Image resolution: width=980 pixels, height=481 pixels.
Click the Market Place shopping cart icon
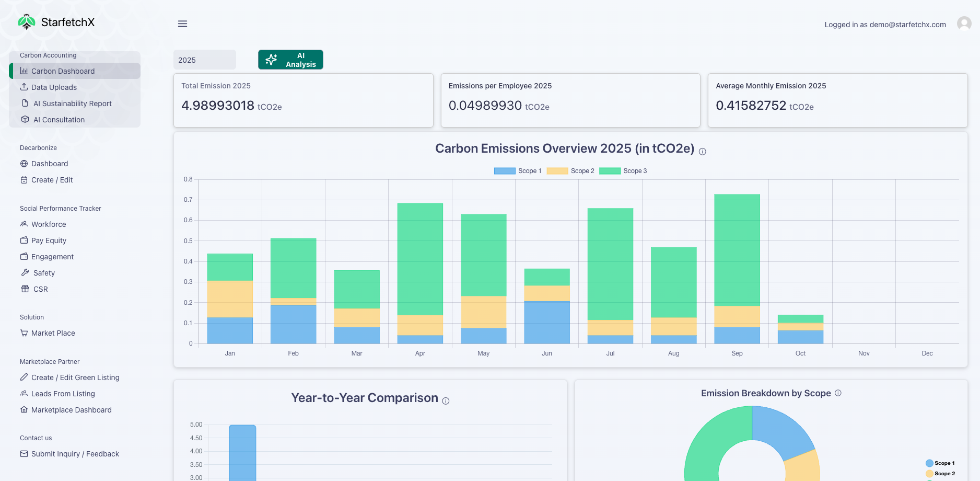point(24,333)
